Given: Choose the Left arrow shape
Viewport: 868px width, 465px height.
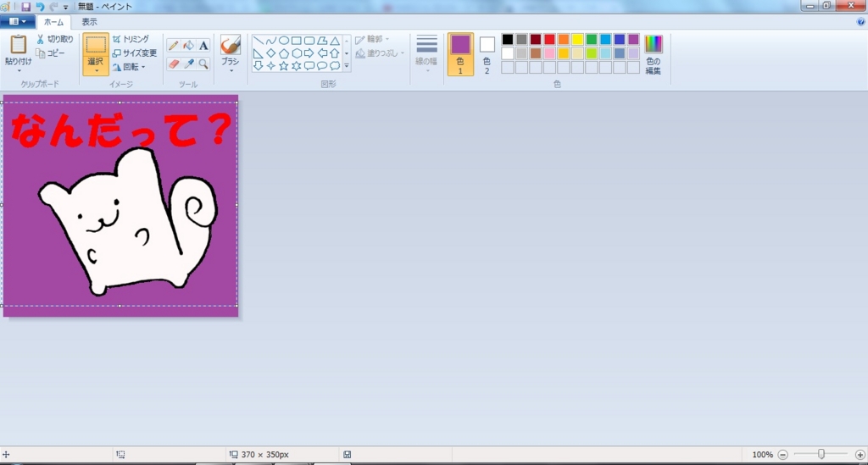Looking at the screenshot, I should [x=321, y=53].
